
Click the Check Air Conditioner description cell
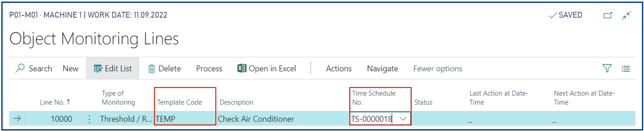click(283, 119)
